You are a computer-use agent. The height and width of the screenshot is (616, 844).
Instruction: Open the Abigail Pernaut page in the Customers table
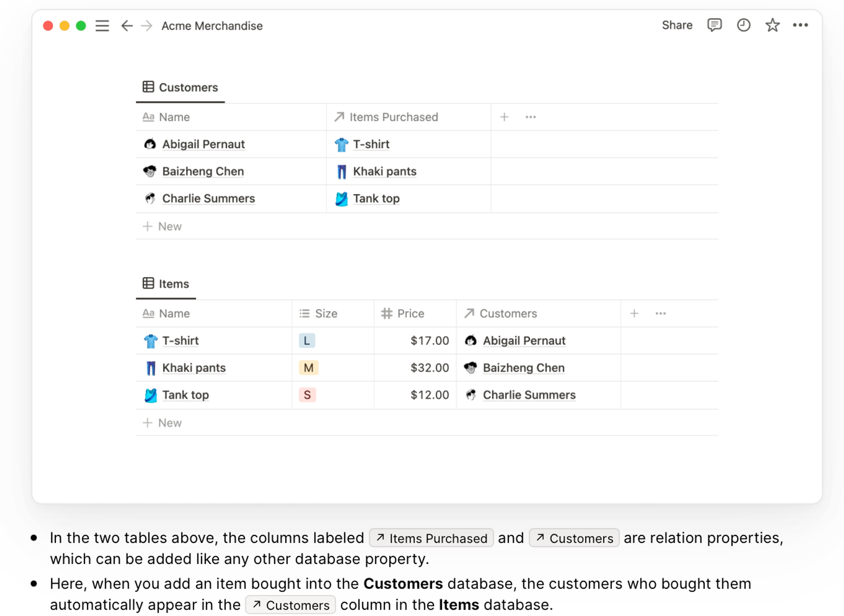pos(203,144)
